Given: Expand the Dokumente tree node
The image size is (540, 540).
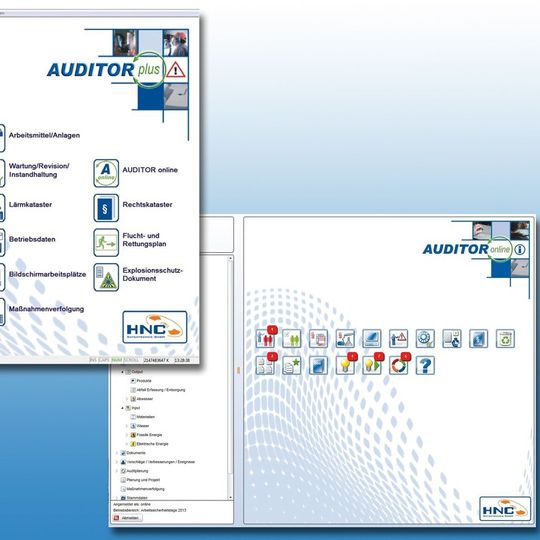Looking at the screenshot, I should coord(117,453).
